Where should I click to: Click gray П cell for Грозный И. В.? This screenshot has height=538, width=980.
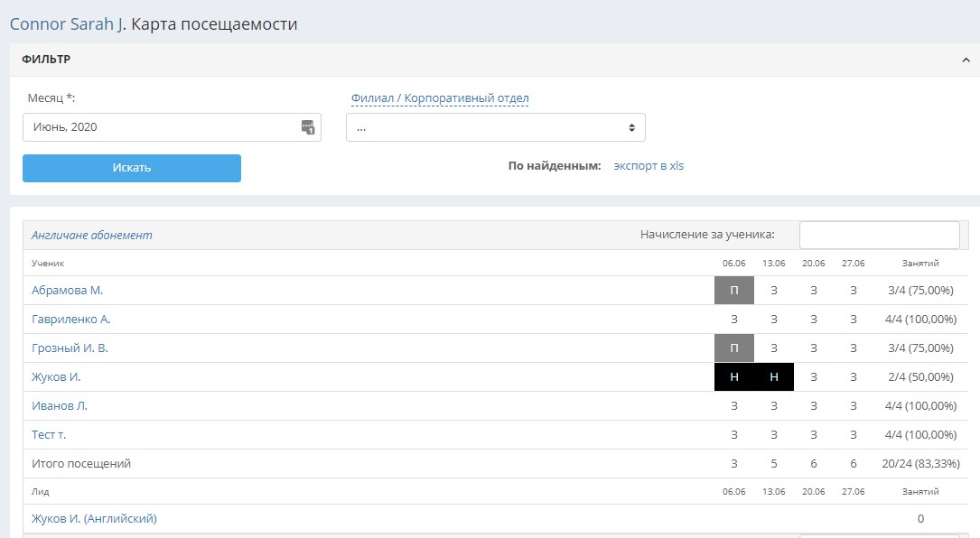(x=734, y=348)
